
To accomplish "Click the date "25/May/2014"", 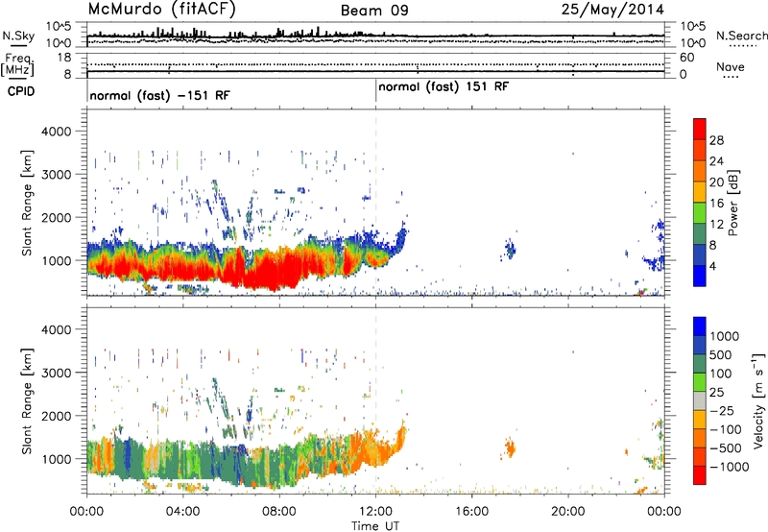I will (x=612, y=10).
